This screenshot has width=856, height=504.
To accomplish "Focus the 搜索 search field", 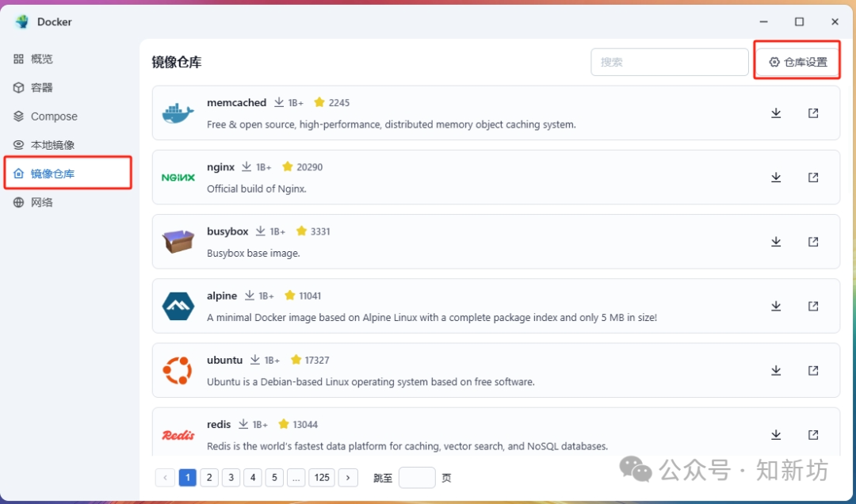I will coord(669,63).
